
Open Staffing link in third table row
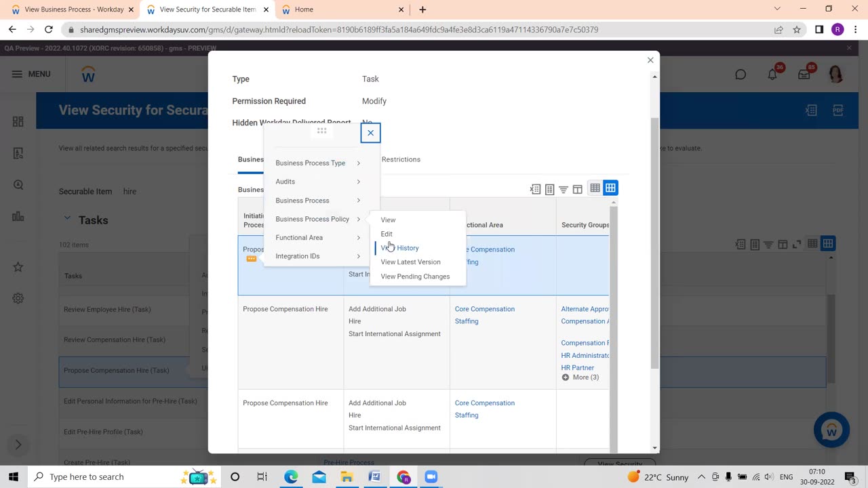point(467,415)
